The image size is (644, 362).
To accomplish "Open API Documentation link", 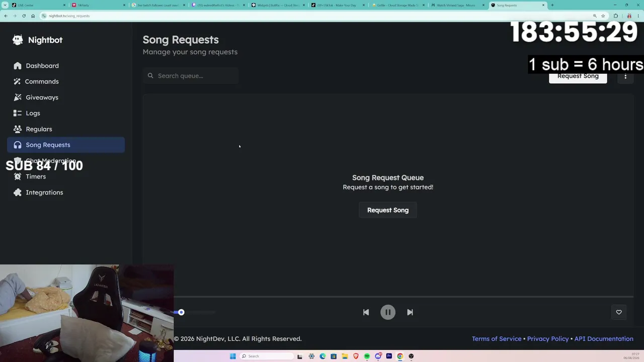I will 604,339.
